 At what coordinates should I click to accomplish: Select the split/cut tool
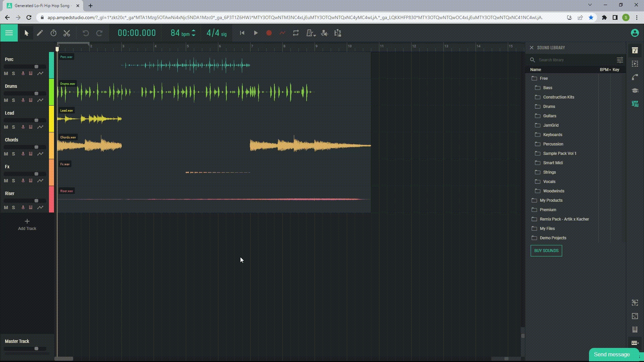(x=66, y=33)
